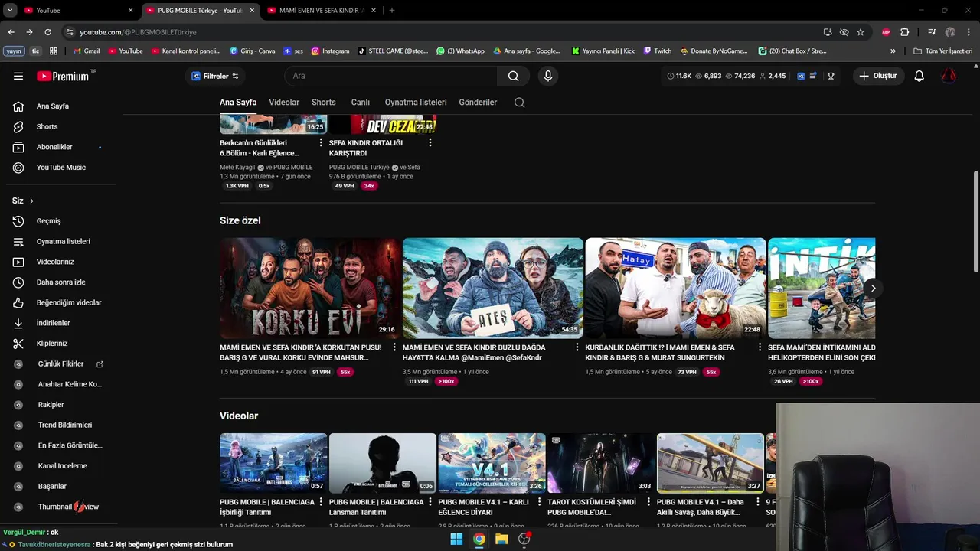Switch to the Gönderiler channel tab
The width and height of the screenshot is (980, 551).
coord(478,102)
